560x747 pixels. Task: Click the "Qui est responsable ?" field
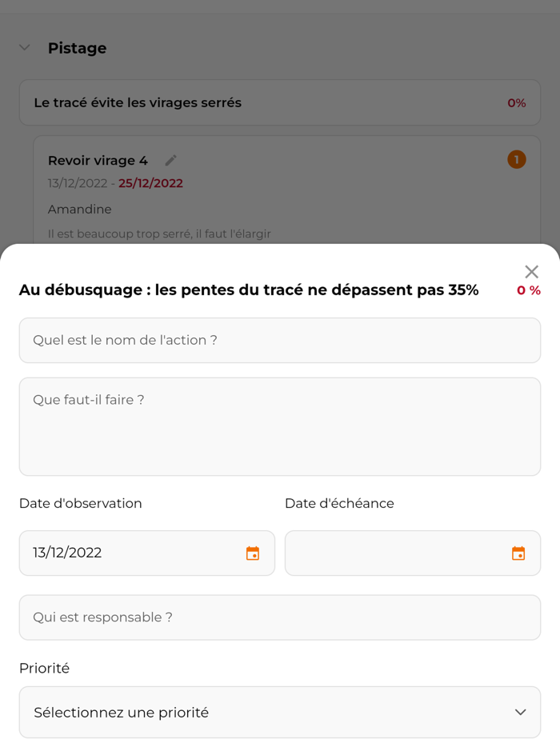tap(280, 617)
